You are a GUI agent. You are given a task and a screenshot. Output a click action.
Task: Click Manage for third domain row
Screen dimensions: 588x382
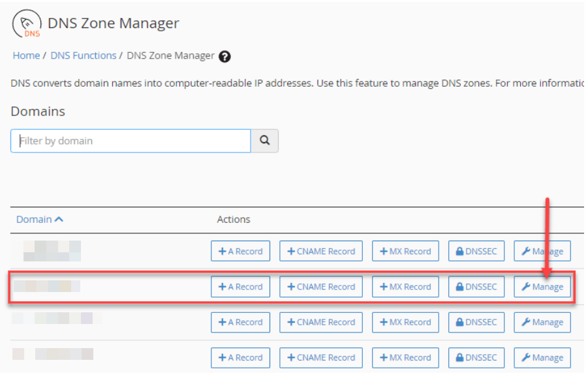pyautogui.click(x=542, y=322)
